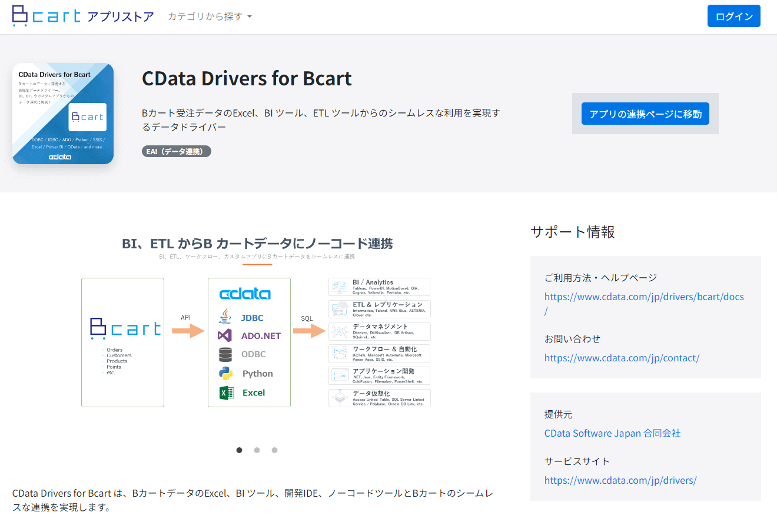Click the Python logo icon
777x532 pixels.
click(225, 373)
